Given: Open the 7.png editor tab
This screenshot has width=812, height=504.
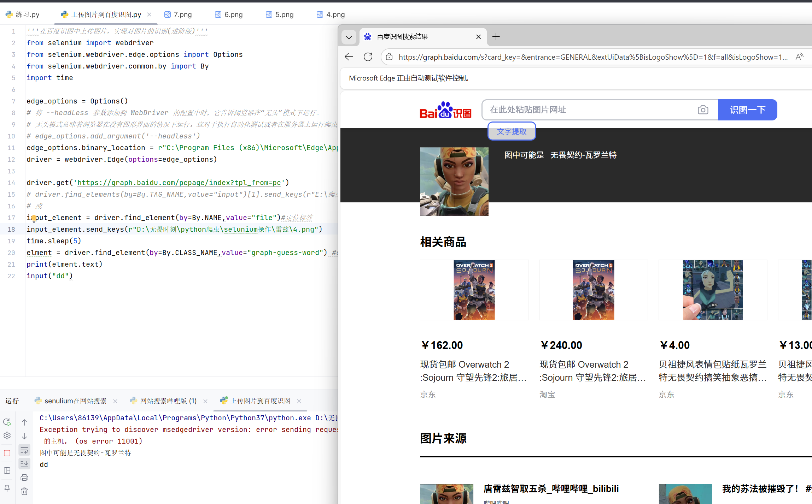Looking at the screenshot, I should [x=178, y=14].
